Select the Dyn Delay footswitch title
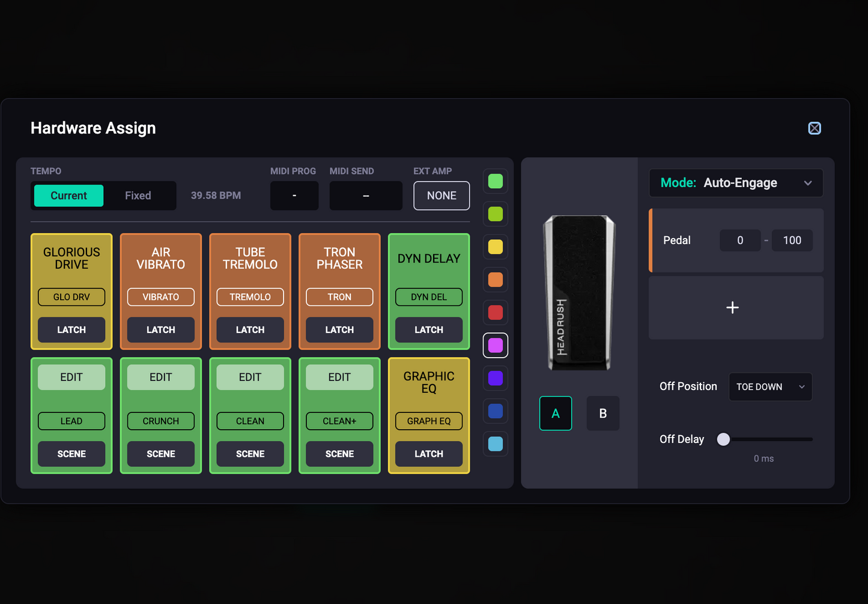The width and height of the screenshot is (868, 604). pyautogui.click(x=429, y=258)
